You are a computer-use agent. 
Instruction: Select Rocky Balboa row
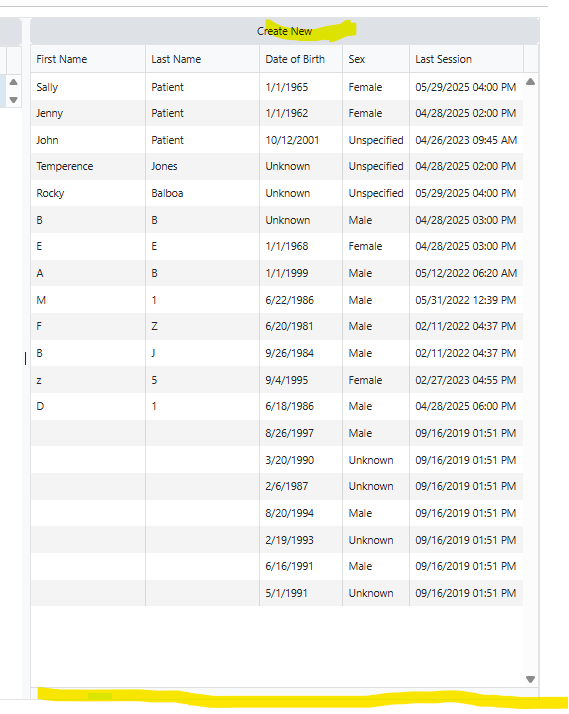277,193
